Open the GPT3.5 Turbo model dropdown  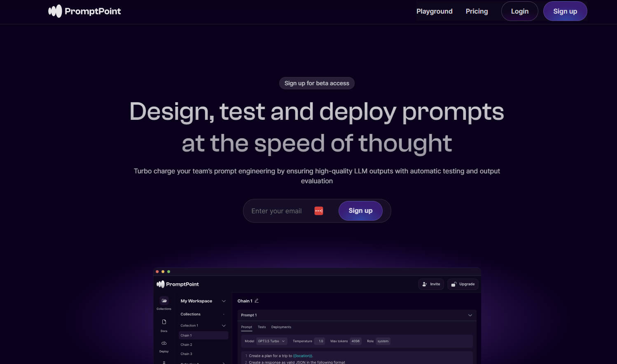[272, 341]
